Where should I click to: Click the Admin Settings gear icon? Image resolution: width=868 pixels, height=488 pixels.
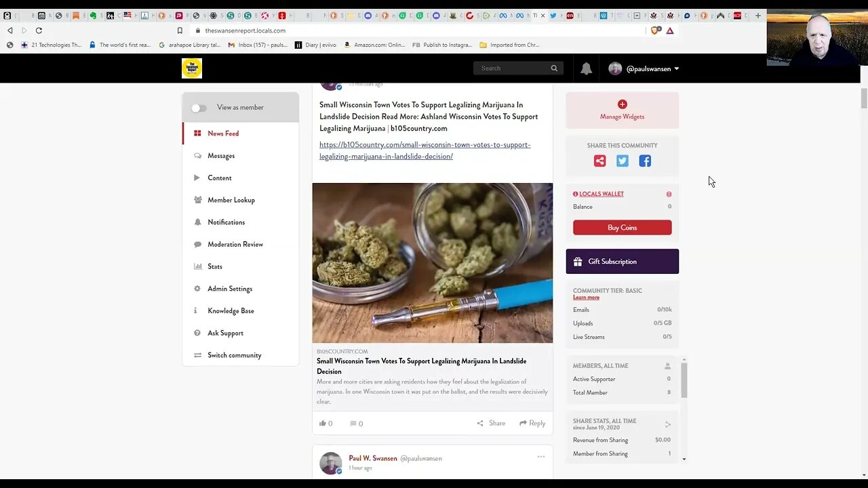pyautogui.click(x=197, y=289)
